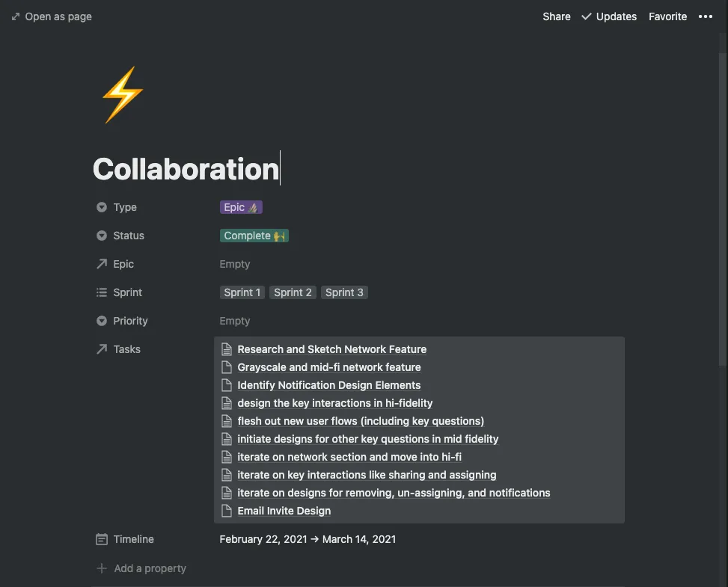728x587 pixels.
Task: Click page icon of iterate on designs for removing
Action: click(227, 493)
